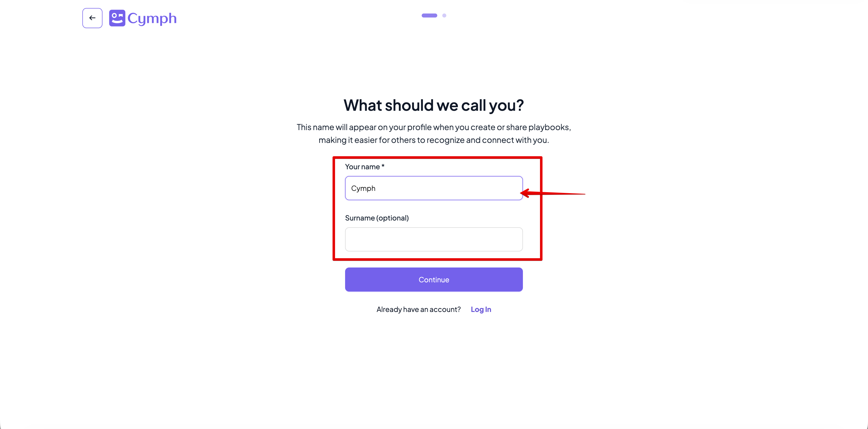Click the Already have an account text

click(x=418, y=309)
